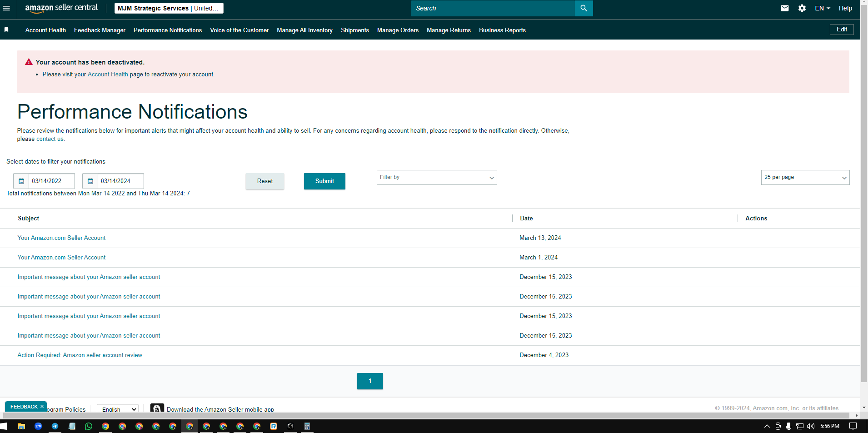868x433 pixels.
Task: Open the 25 per page dropdown
Action: (805, 177)
